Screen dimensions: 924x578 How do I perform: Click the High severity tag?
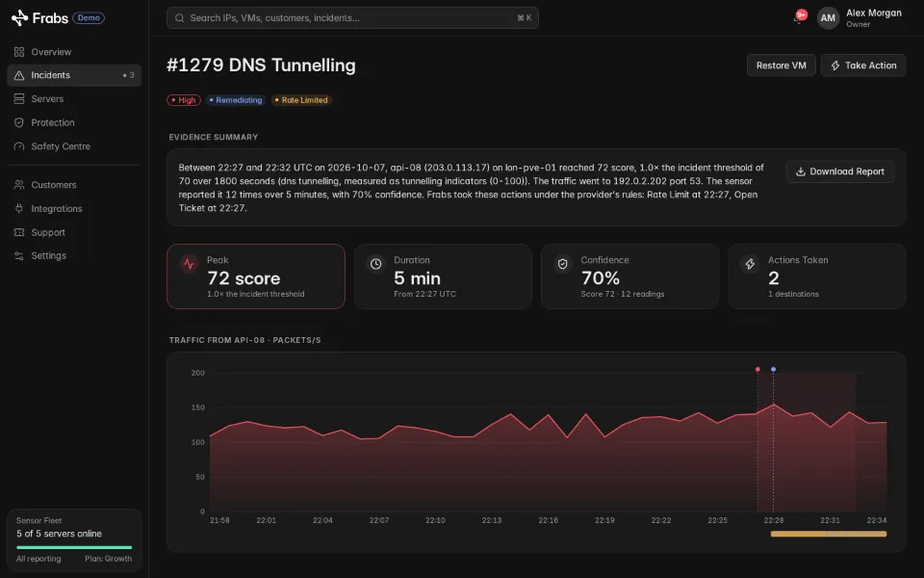pyautogui.click(x=184, y=100)
